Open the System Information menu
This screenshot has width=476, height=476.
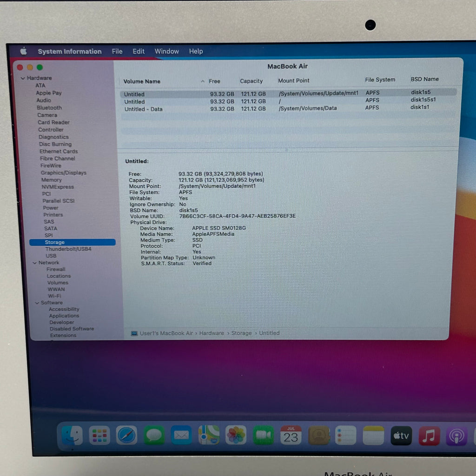[70, 51]
